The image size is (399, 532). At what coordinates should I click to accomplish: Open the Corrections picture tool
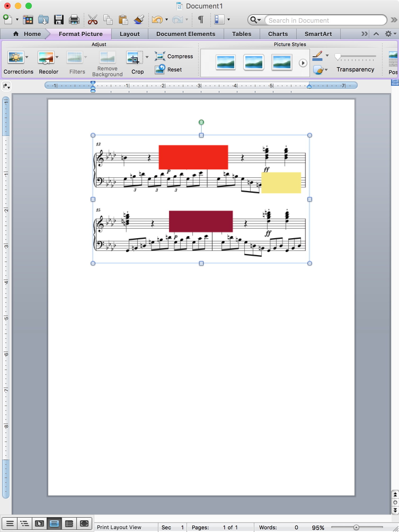(16, 57)
